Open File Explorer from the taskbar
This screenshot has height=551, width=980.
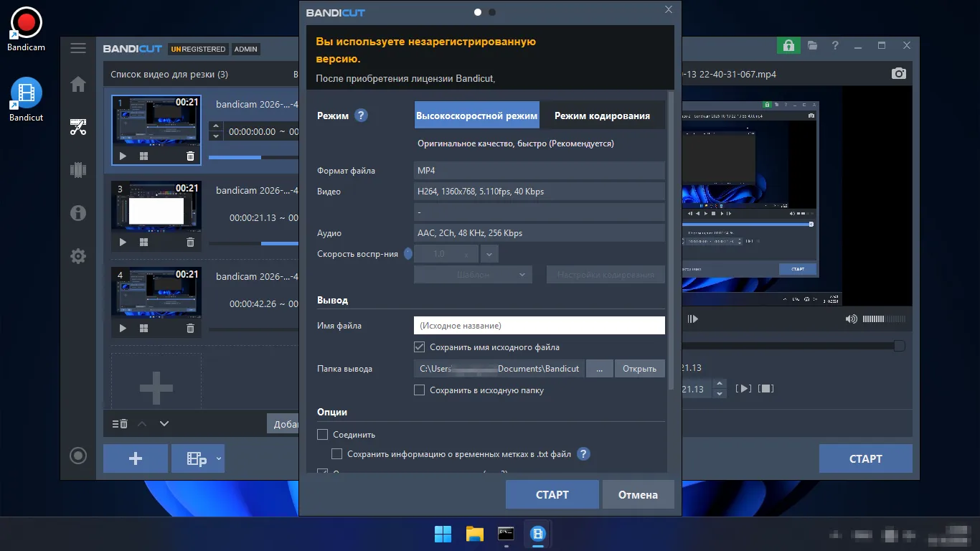tap(475, 534)
